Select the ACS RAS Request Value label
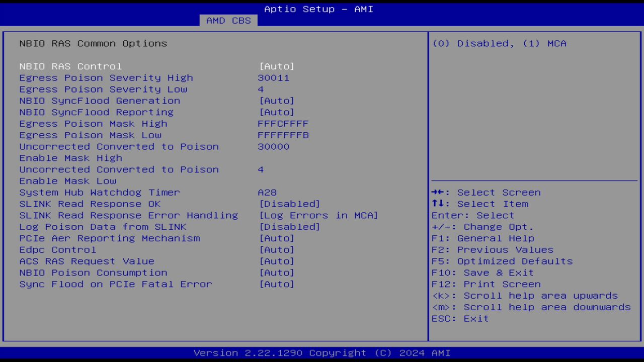Screen dimensions: 644x362 [87, 261]
